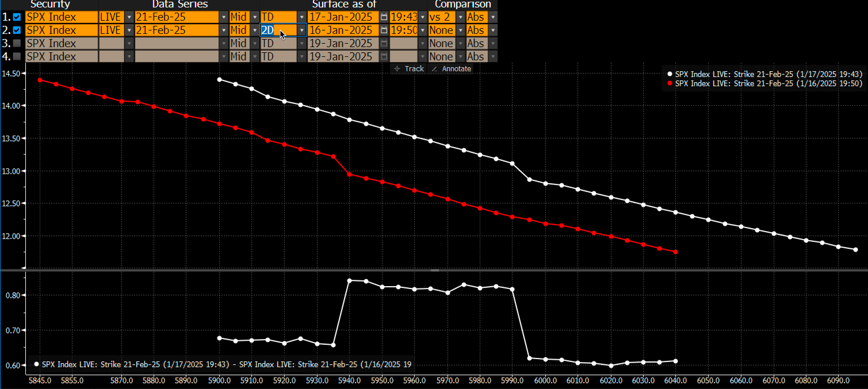Click lower y-axis label 0.80

(13, 295)
